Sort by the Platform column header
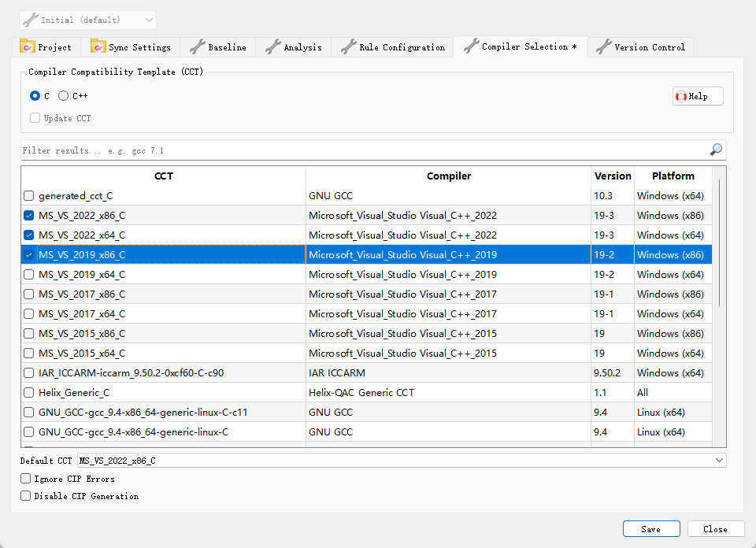 click(673, 176)
